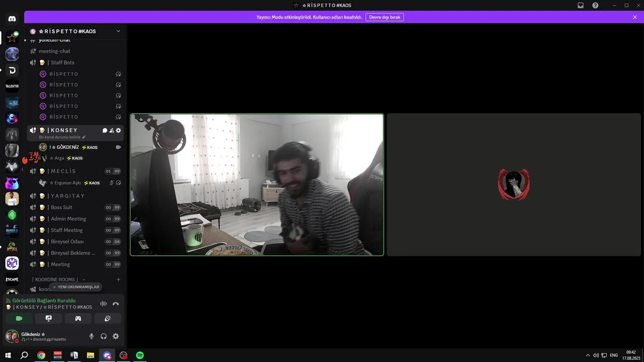644x362 pixels.
Task: Show hidden system tray icons
Action: tap(588, 355)
